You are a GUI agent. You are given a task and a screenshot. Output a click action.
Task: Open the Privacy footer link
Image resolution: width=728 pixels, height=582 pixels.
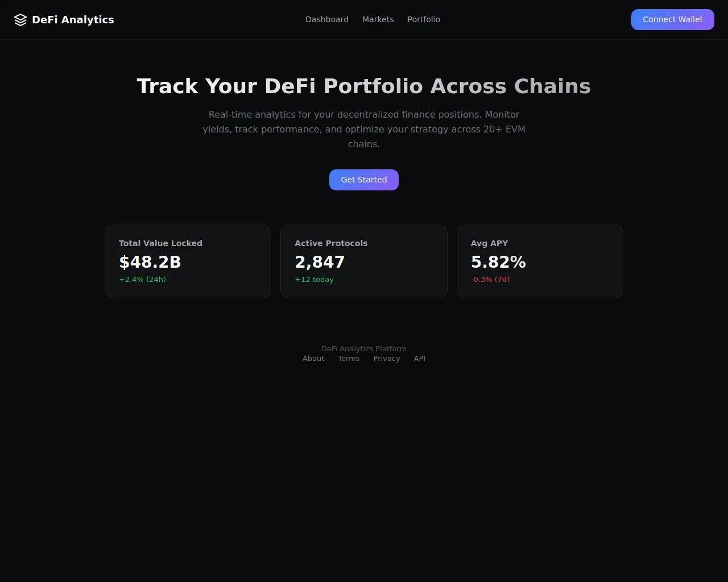(x=387, y=359)
